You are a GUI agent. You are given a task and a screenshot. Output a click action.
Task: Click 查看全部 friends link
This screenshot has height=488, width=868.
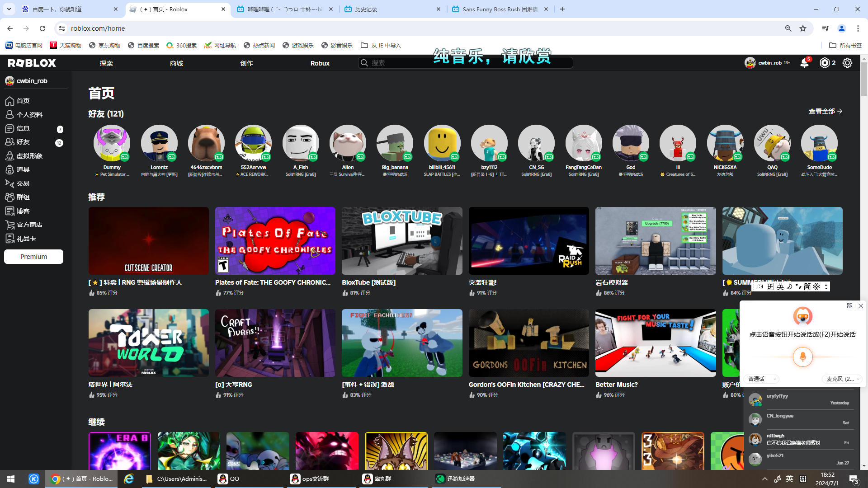826,111
